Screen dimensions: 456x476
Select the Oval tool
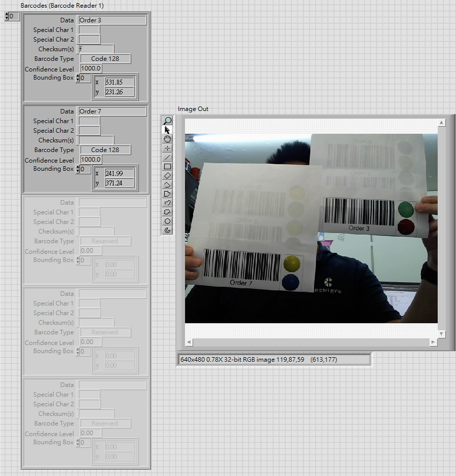pyautogui.click(x=168, y=221)
